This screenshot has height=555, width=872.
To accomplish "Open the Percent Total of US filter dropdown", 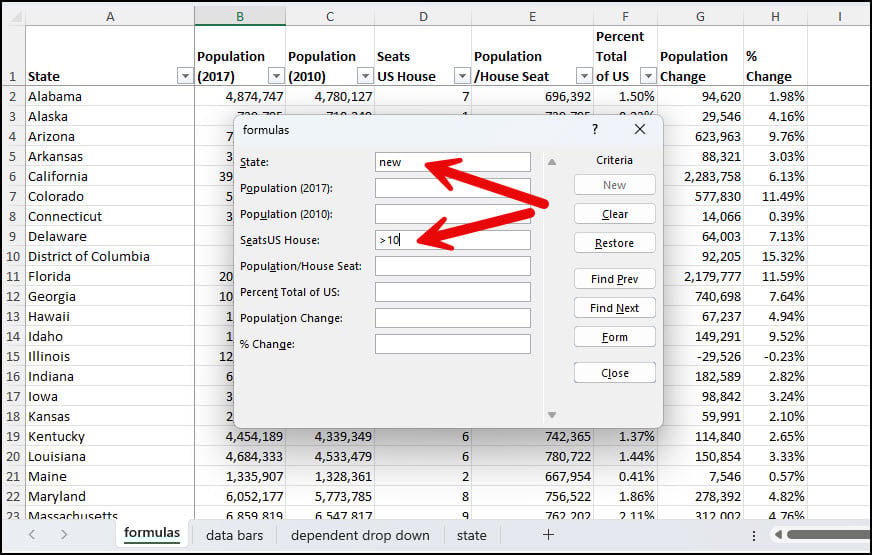I will (x=648, y=76).
